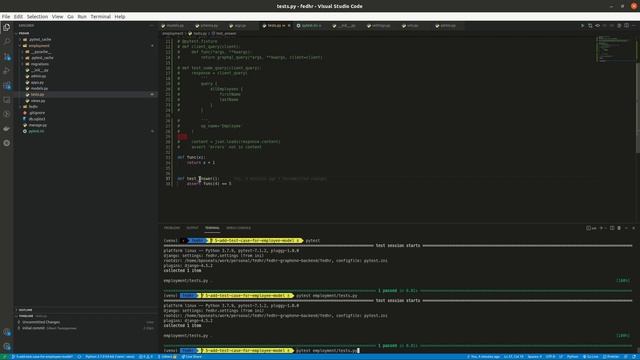The height and width of the screenshot is (360, 640).
Task: Open Terminal menu
Action: [100, 17]
